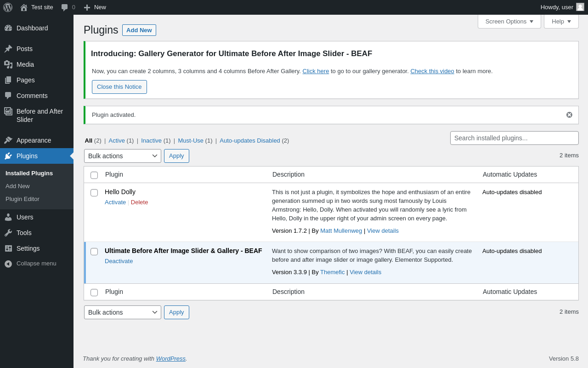Open the bottom Bulk actions dropdown

[x=123, y=312]
